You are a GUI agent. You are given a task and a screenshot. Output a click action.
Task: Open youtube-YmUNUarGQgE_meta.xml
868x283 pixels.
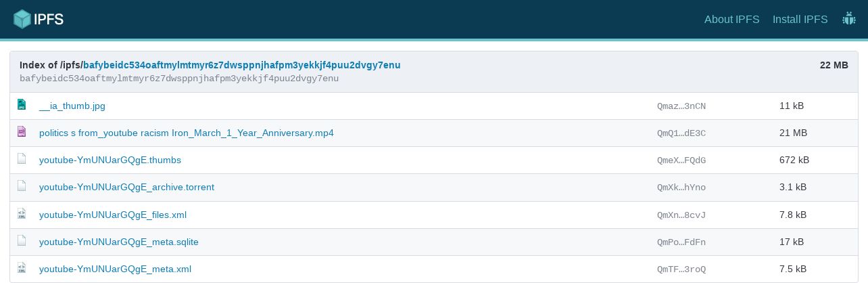(x=115, y=269)
